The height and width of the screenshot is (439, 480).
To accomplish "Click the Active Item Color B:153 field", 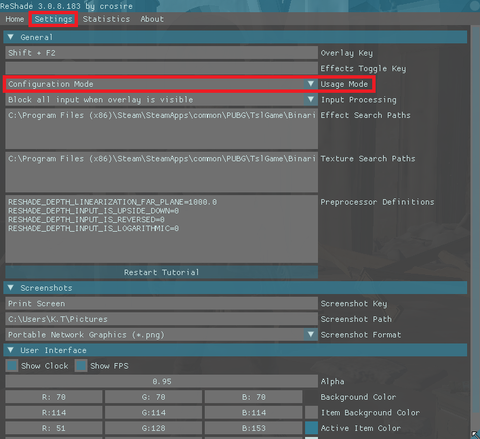I will 253,428.
